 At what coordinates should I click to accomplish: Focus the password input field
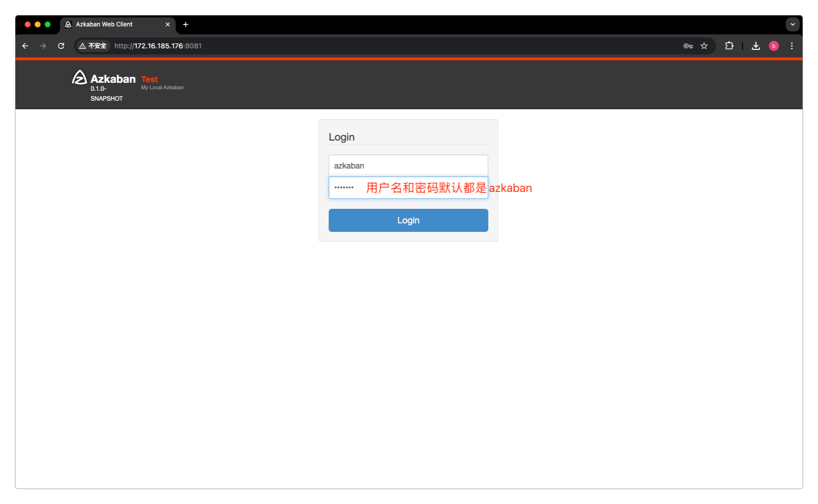(x=408, y=187)
